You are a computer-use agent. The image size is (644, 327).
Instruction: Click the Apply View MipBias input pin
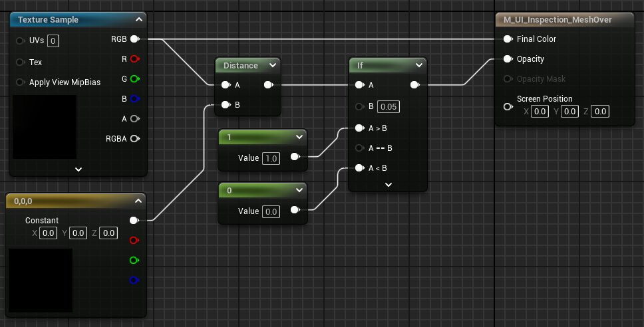20,82
